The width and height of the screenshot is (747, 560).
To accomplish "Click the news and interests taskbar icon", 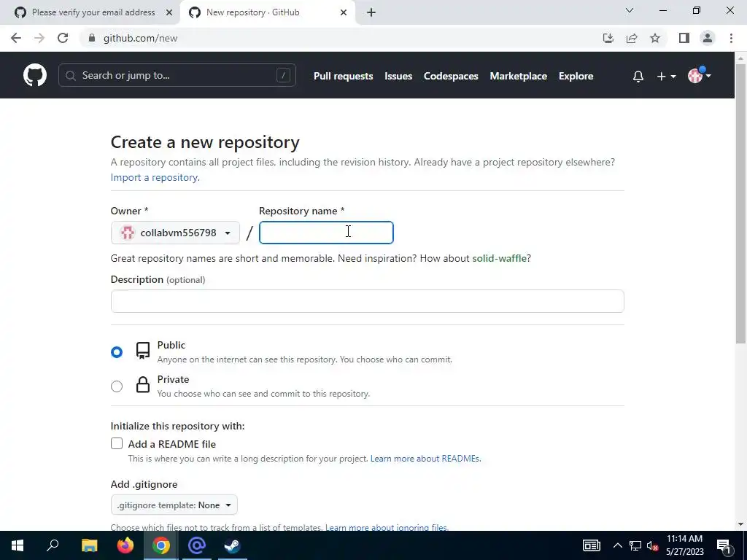I will click(591, 545).
